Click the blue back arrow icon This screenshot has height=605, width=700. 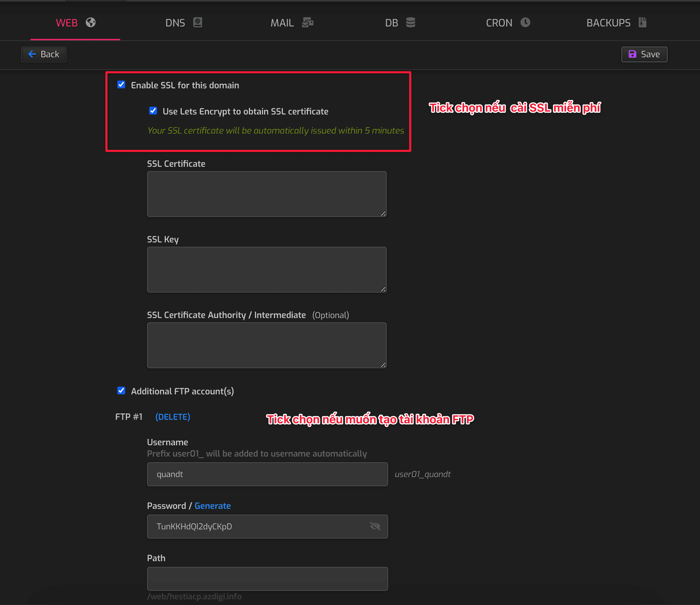32,54
